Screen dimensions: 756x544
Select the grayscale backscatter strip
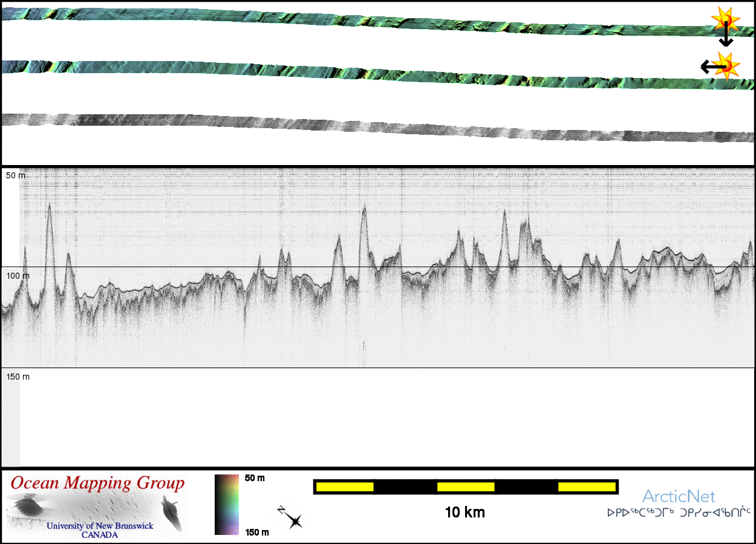(x=363, y=125)
